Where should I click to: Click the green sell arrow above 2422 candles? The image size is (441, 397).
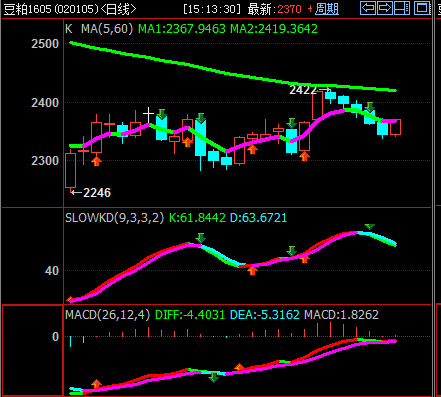[x=370, y=107]
